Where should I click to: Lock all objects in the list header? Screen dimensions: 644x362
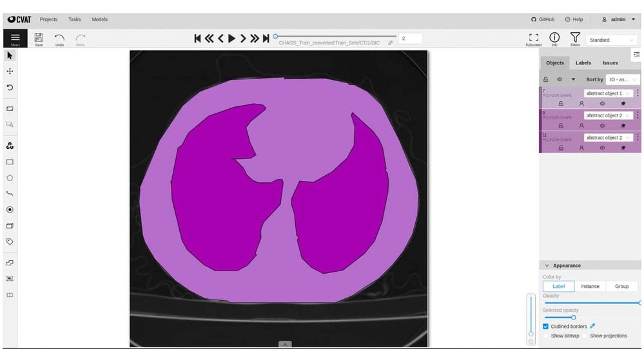[x=545, y=79]
